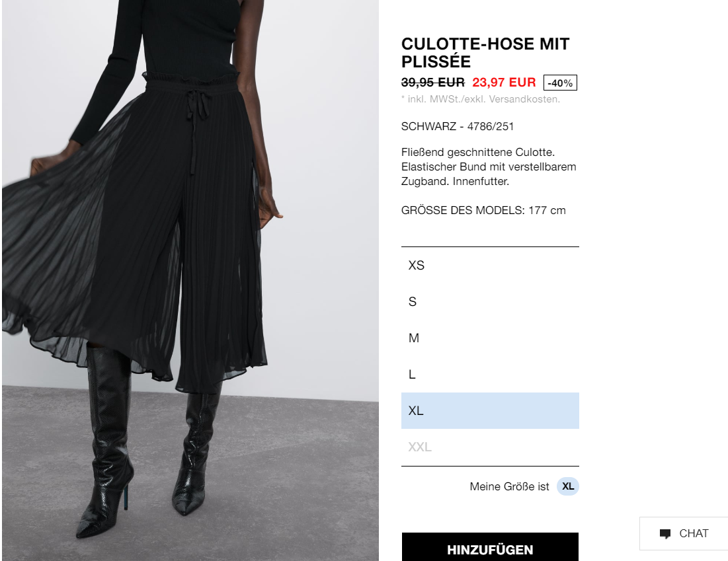
Task: Click the HINZUFÜGEN add-to-cart button
Action: [x=490, y=547]
